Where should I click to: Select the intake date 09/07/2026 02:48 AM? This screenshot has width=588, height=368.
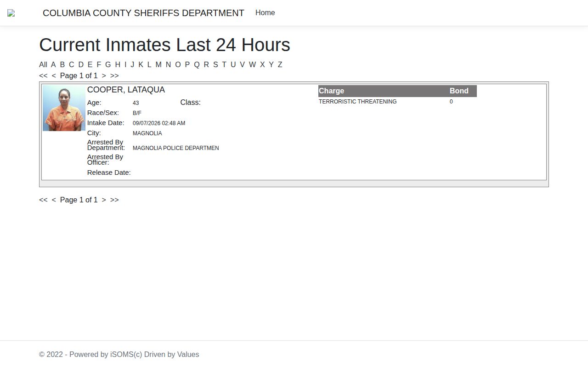[159, 123]
